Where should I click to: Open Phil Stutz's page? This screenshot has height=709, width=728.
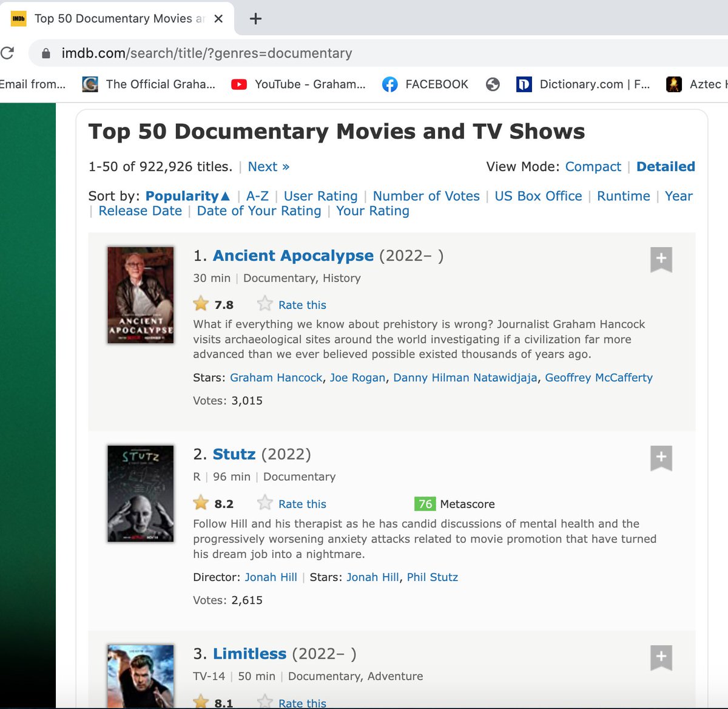433,577
